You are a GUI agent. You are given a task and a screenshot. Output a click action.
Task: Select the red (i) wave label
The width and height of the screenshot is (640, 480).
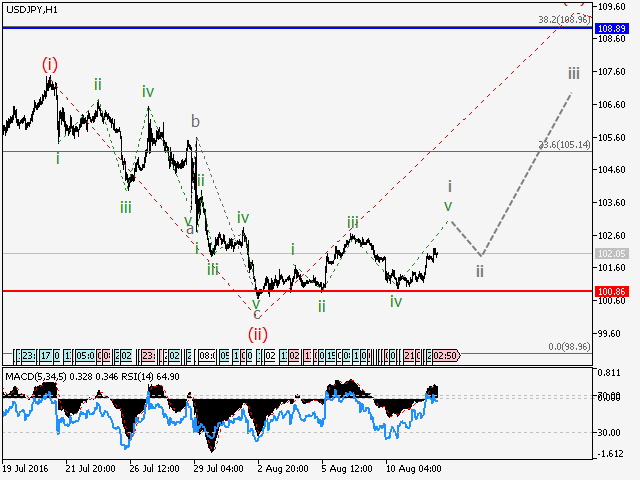click(x=50, y=64)
